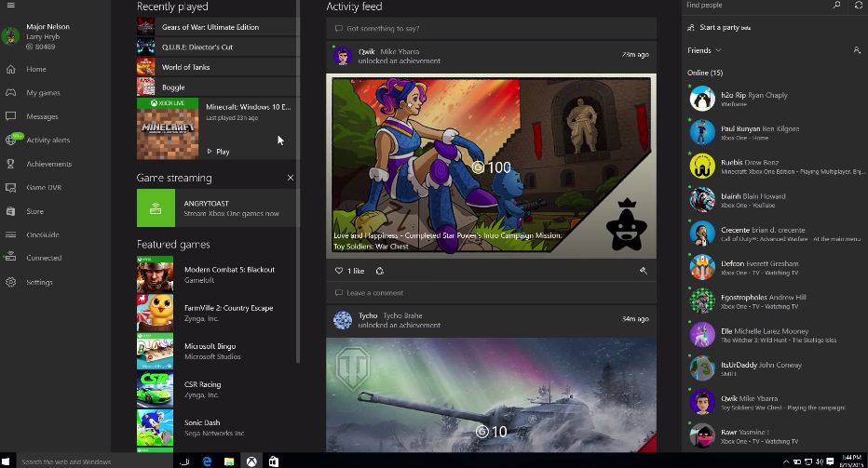Open friend Paul Bunyan Ben Kilgore
The image size is (868, 468).
[775, 133]
